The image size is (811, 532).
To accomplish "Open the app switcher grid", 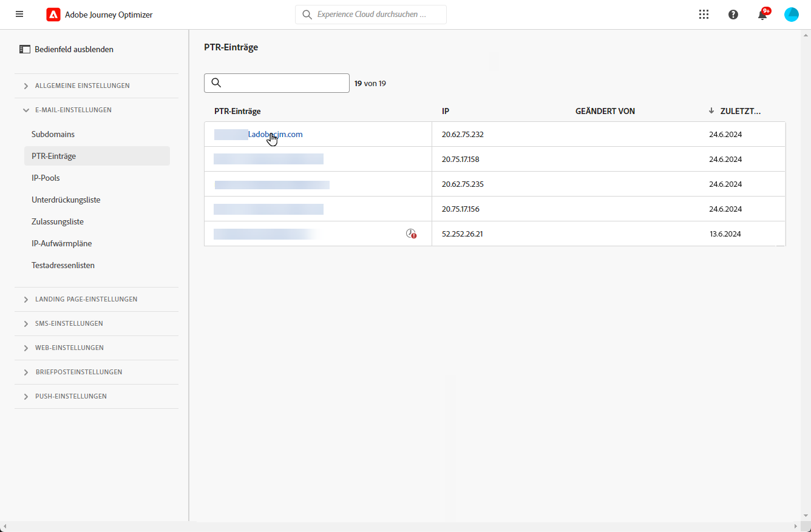I will (704, 15).
